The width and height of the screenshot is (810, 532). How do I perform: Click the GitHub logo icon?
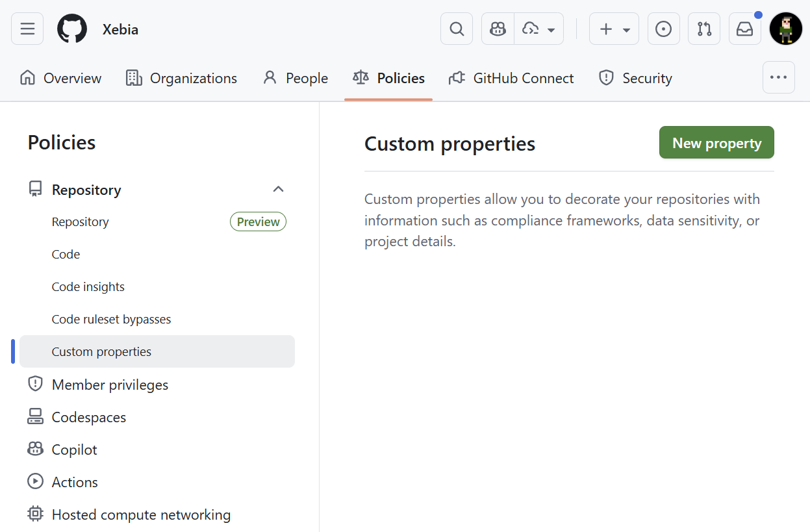[72, 29]
